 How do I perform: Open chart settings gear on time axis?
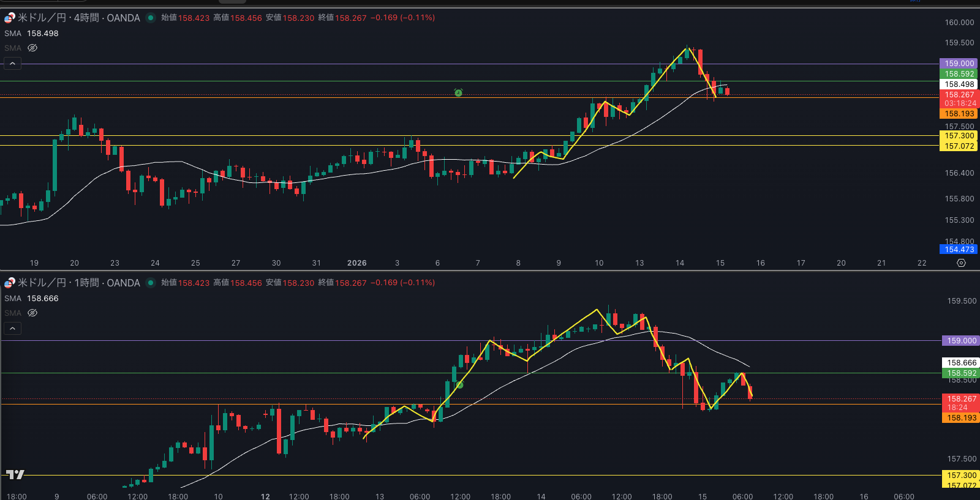(x=961, y=263)
